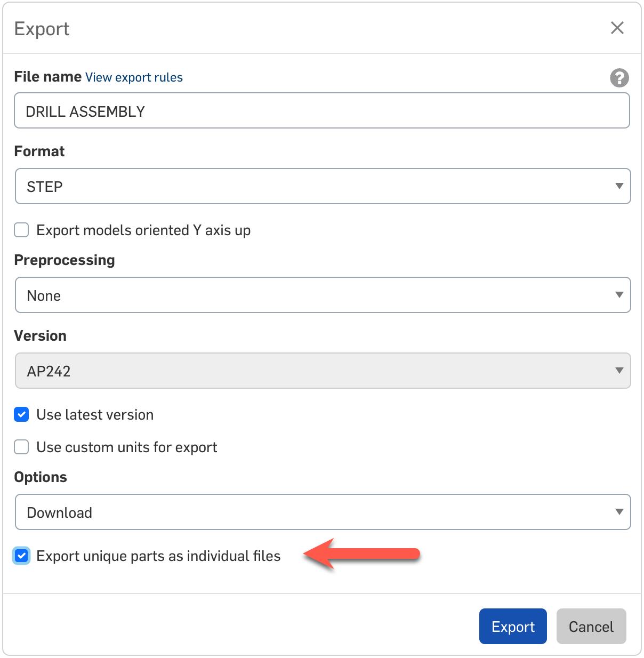Click the arrow icon on the Options combo box
Image resolution: width=644 pixels, height=658 pixels.
pyautogui.click(x=619, y=512)
